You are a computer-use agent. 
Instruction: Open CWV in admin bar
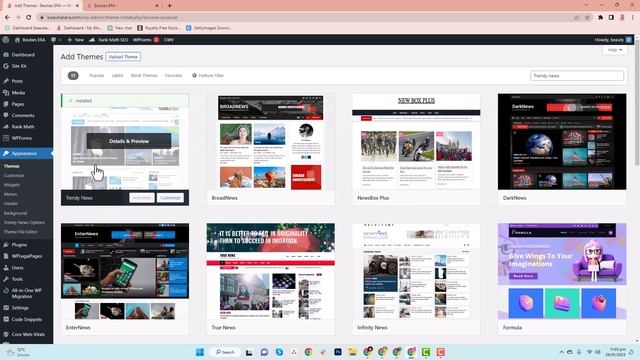[x=169, y=40]
